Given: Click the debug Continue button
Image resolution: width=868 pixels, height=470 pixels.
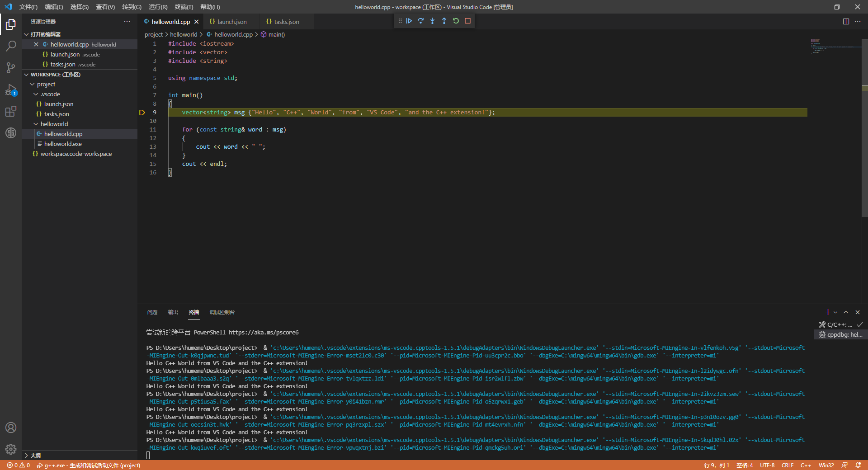Looking at the screenshot, I should click(409, 21).
